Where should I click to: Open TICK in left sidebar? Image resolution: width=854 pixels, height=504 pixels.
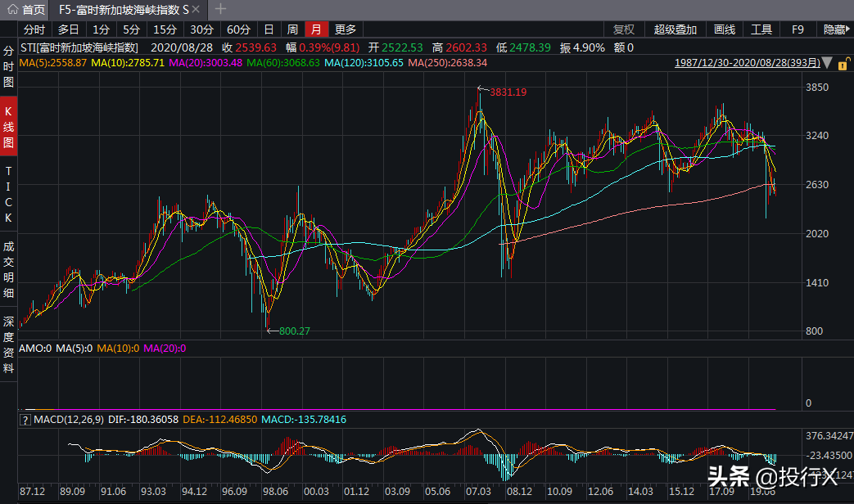[8, 194]
